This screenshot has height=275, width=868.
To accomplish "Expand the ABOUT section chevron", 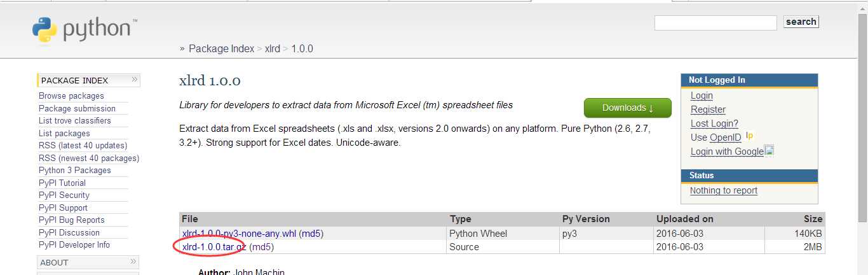I will pos(134,262).
